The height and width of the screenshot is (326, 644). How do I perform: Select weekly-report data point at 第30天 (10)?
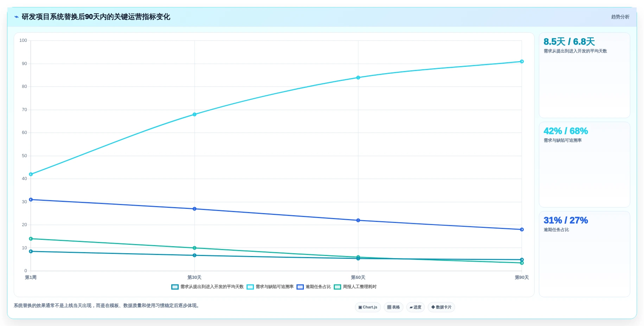click(x=195, y=248)
